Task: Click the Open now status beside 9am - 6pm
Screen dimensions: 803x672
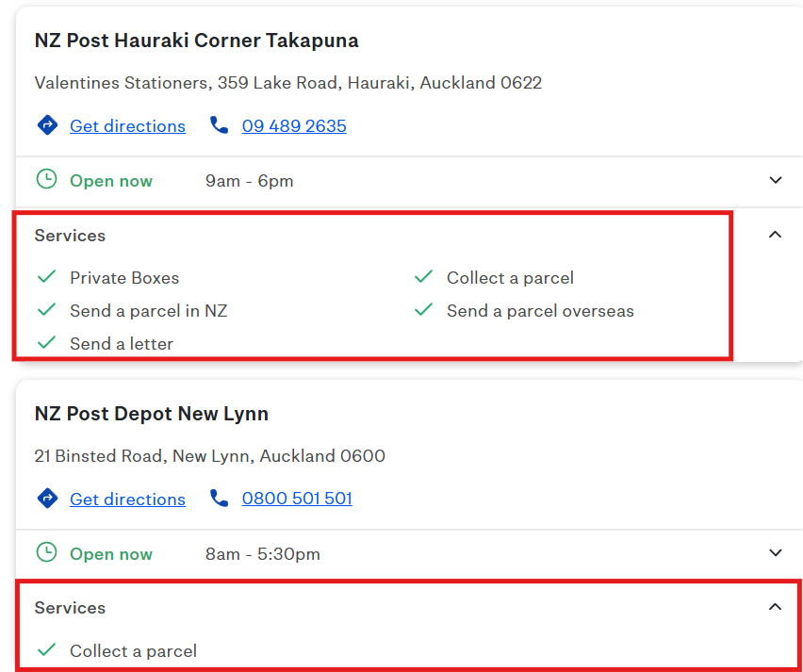Action: (x=111, y=181)
